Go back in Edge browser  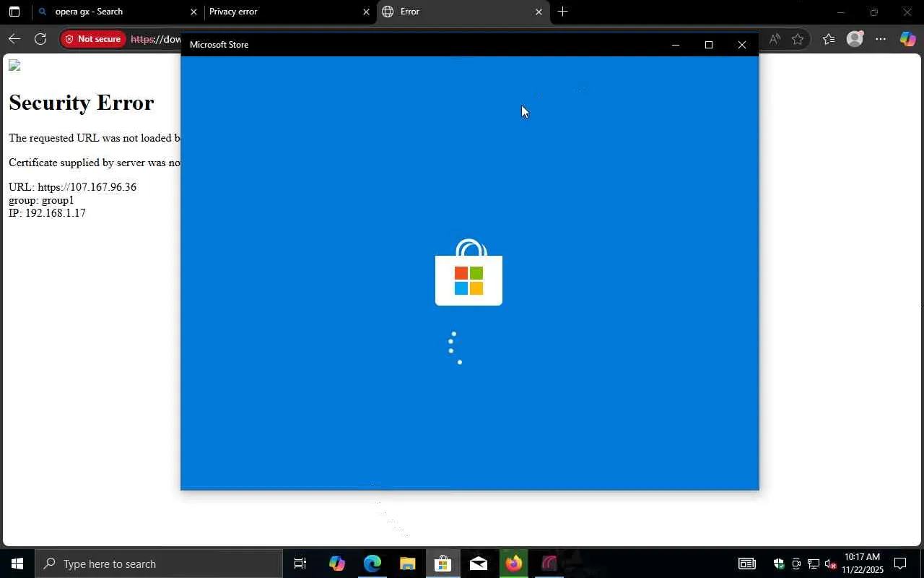14,39
